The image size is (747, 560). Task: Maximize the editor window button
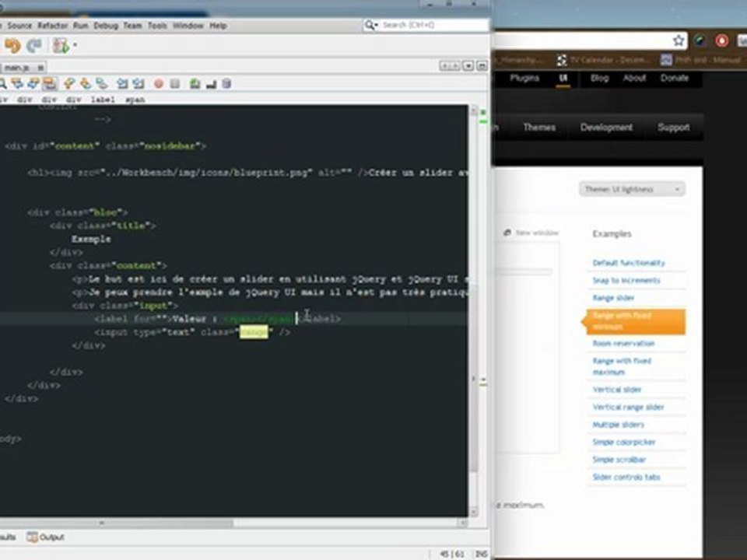(x=482, y=65)
